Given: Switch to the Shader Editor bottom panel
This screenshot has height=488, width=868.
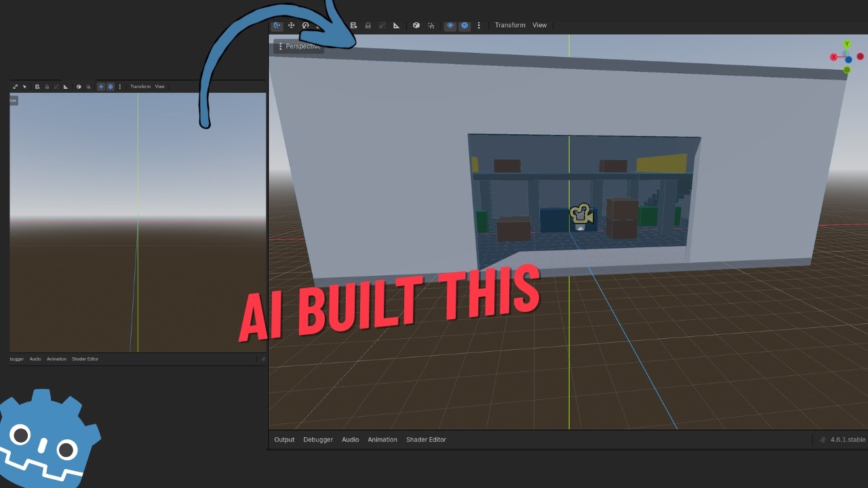Looking at the screenshot, I should (x=426, y=439).
